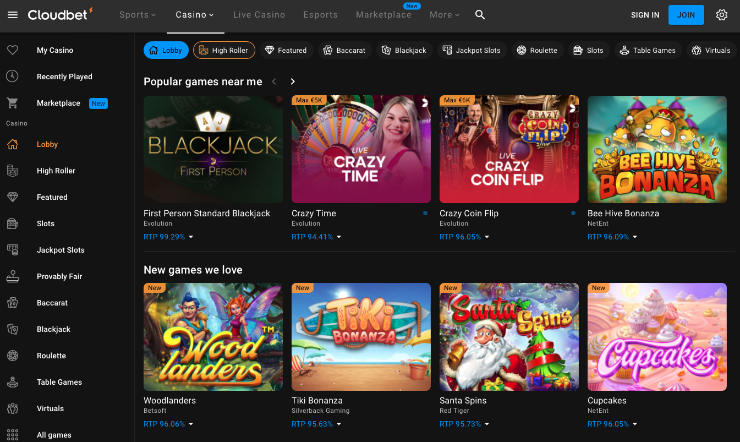This screenshot has height=442, width=740.
Task: Select the Lobby filter chip
Action: pyautogui.click(x=166, y=50)
